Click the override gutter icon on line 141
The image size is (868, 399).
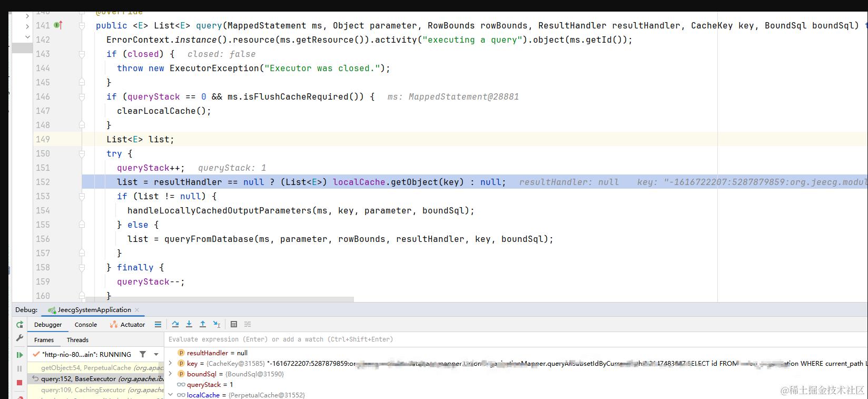pyautogui.click(x=58, y=25)
